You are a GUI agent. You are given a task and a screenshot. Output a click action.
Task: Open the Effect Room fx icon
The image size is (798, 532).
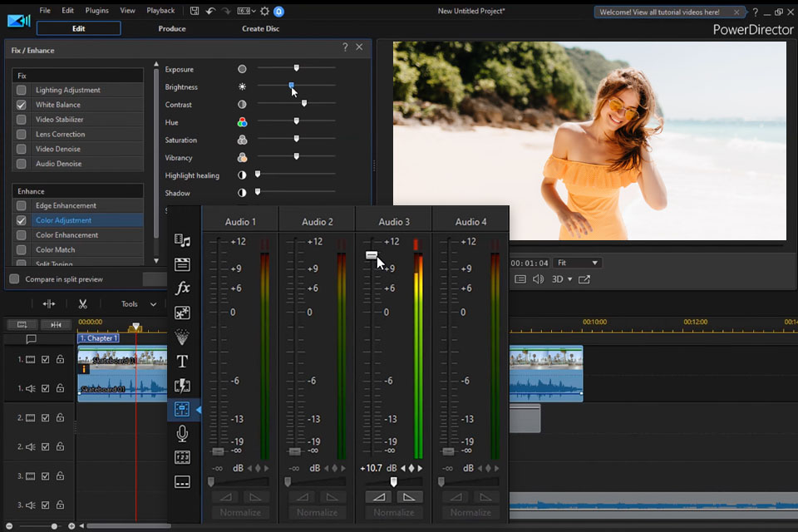tap(182, 288)
